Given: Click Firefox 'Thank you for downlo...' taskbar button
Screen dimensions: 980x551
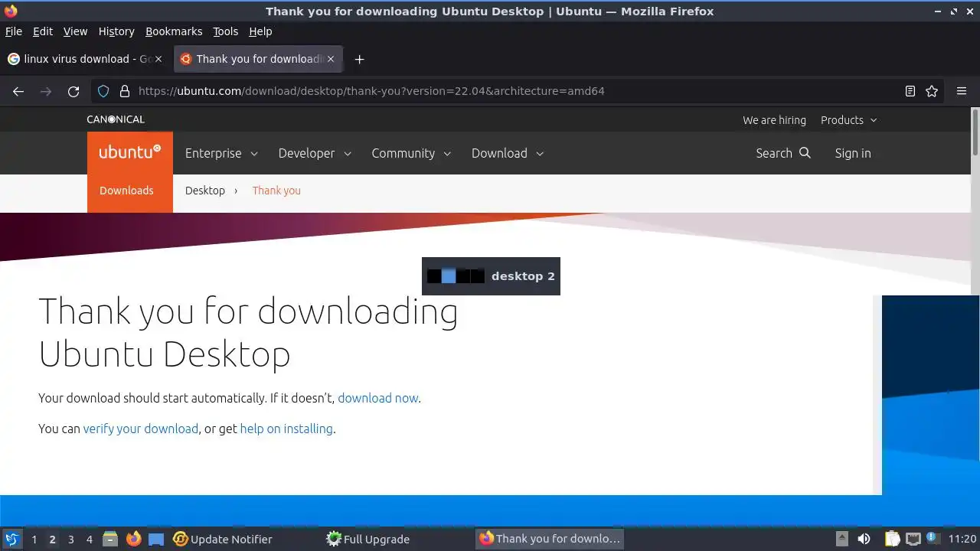Looking at the screenshot, I should [x=550, y=539].
